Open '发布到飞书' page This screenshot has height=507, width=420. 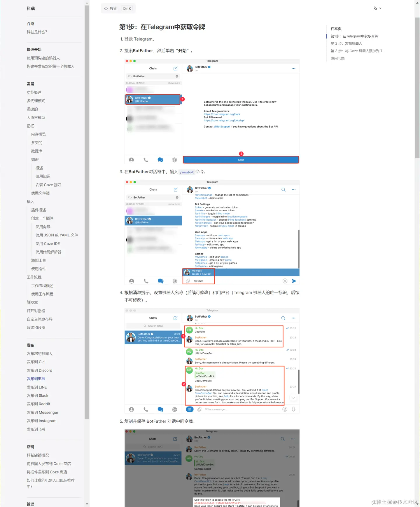[x=36, y=429]
